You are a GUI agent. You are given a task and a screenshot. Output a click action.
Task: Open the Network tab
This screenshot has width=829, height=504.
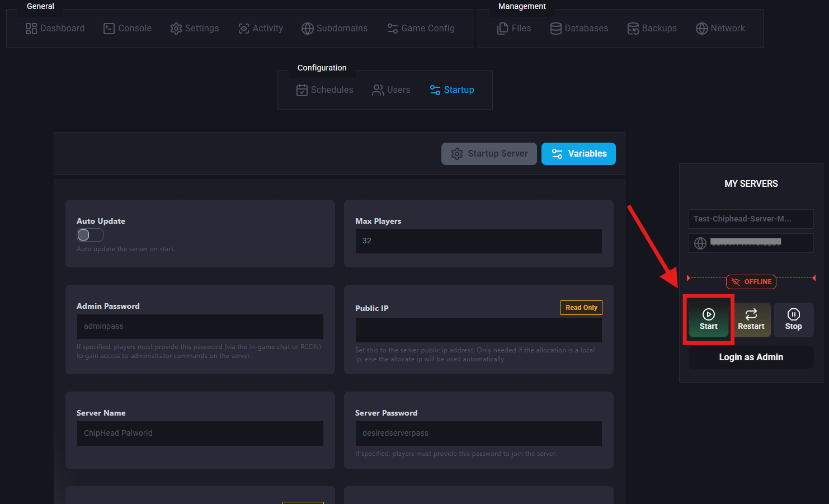tap(720, 29)
